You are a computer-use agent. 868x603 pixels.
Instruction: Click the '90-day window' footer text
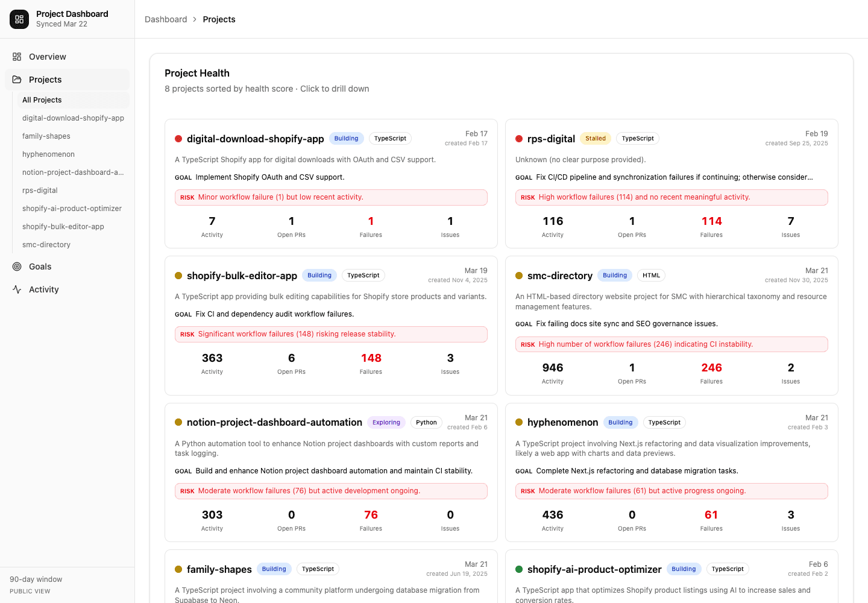[36, 579]
